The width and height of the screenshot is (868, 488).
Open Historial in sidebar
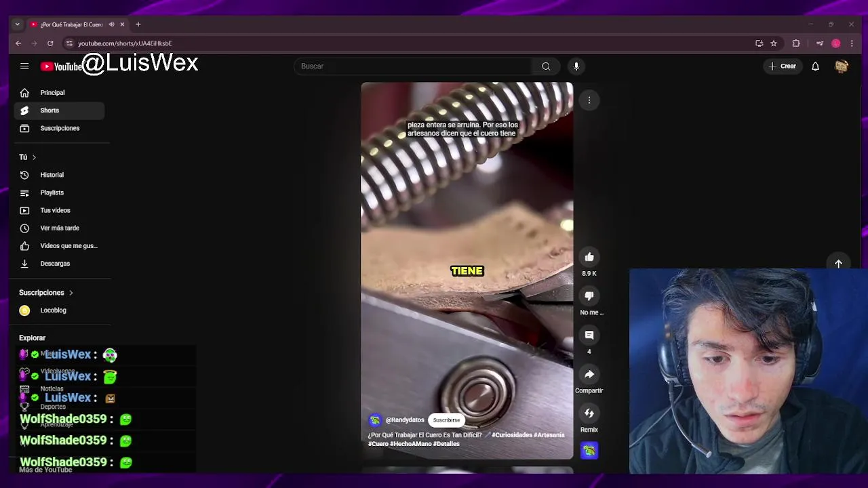pyautogui.click(x=60, y=175)
